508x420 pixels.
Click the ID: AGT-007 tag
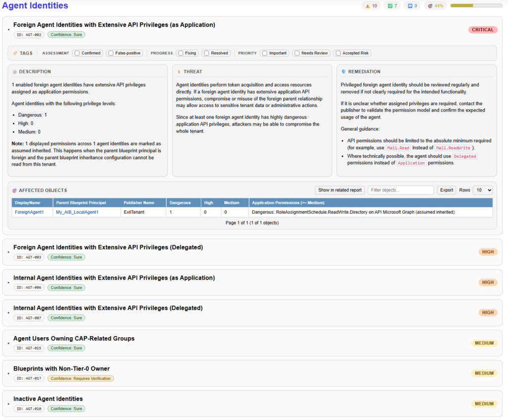(x=29, y=318)
